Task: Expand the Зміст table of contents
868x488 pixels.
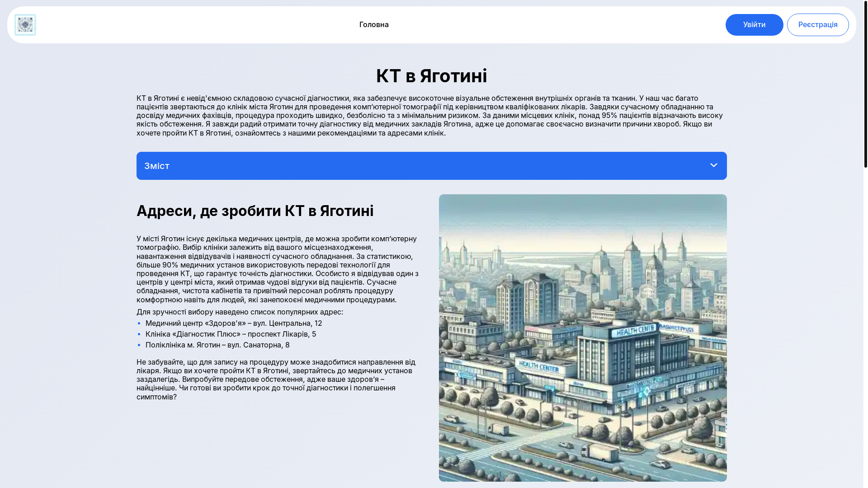Action: [x=432, y=166]
